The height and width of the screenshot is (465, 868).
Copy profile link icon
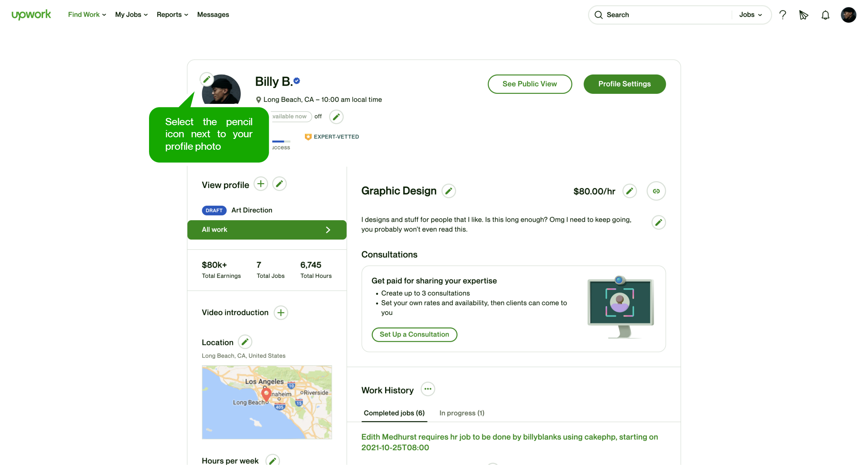(x=656, y=191)
